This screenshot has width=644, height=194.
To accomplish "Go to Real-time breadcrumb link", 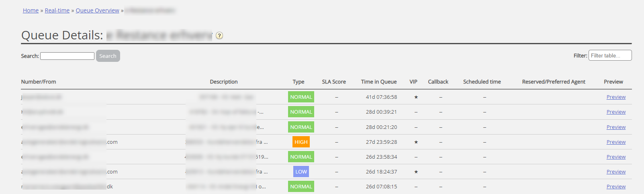I will [x=57, y=10].
